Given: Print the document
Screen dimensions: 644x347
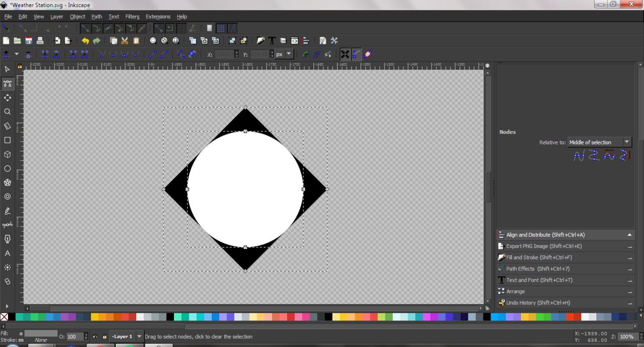Looking at the screenshot, I should pyautogui.click(x=40, y=41).
